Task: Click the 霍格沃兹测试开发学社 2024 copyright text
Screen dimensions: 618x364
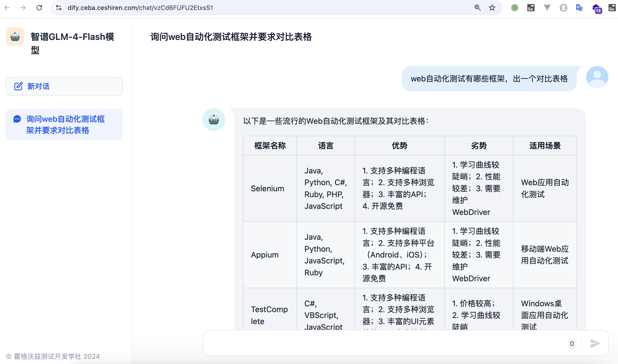Action: coord(53,356)
